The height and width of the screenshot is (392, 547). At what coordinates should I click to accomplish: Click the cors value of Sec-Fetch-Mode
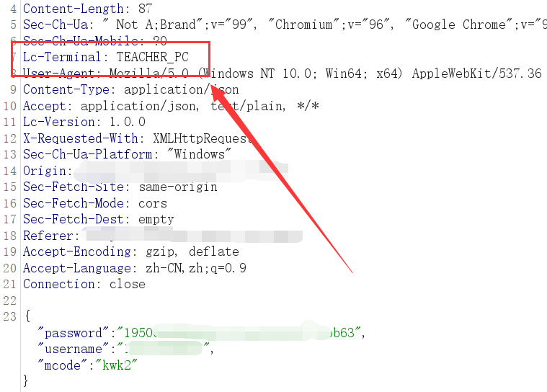coord(152,203)
